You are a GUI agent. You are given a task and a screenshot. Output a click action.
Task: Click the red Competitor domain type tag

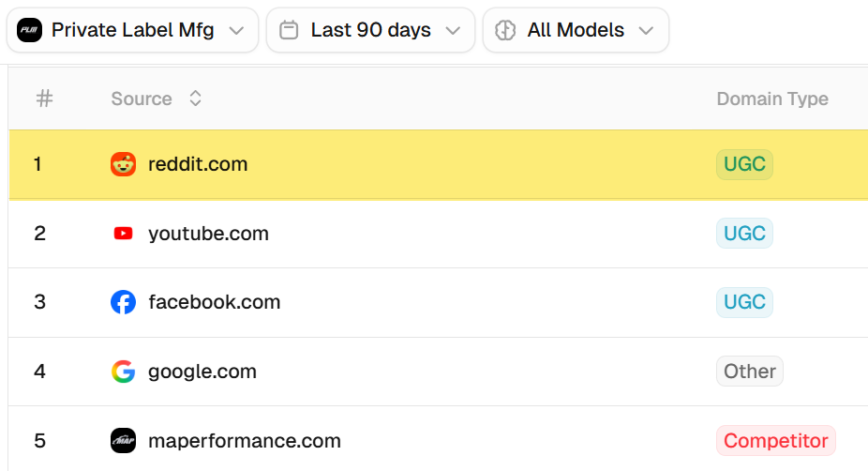[x=775, y=440]
